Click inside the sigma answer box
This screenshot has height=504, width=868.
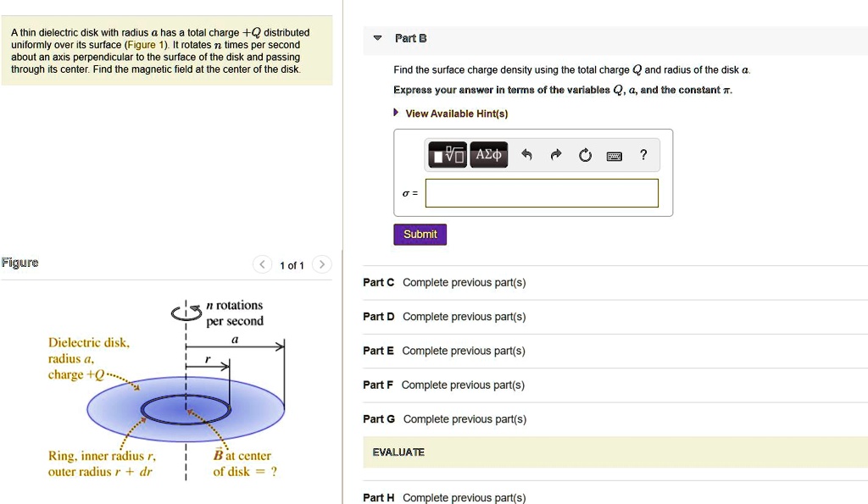(x=542, y=193)
